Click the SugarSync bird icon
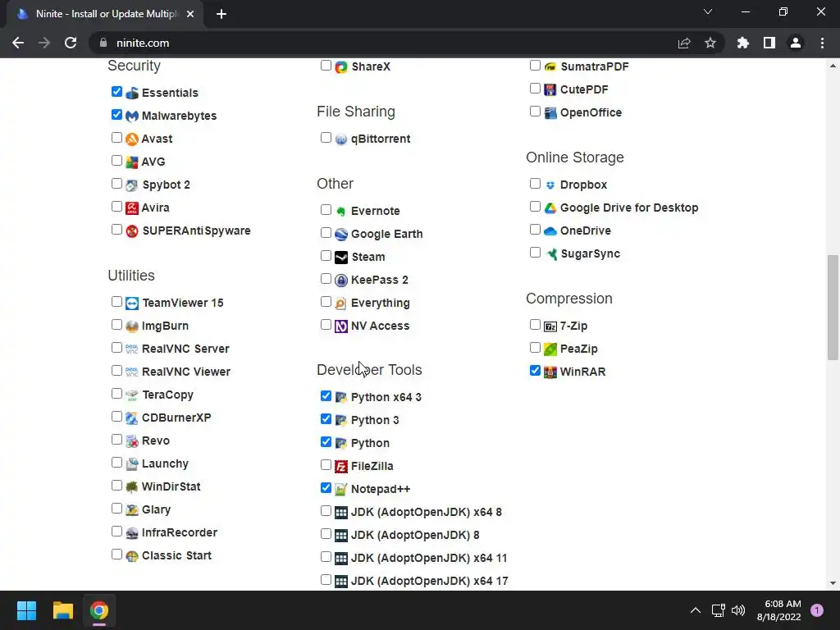 (550, 254)
